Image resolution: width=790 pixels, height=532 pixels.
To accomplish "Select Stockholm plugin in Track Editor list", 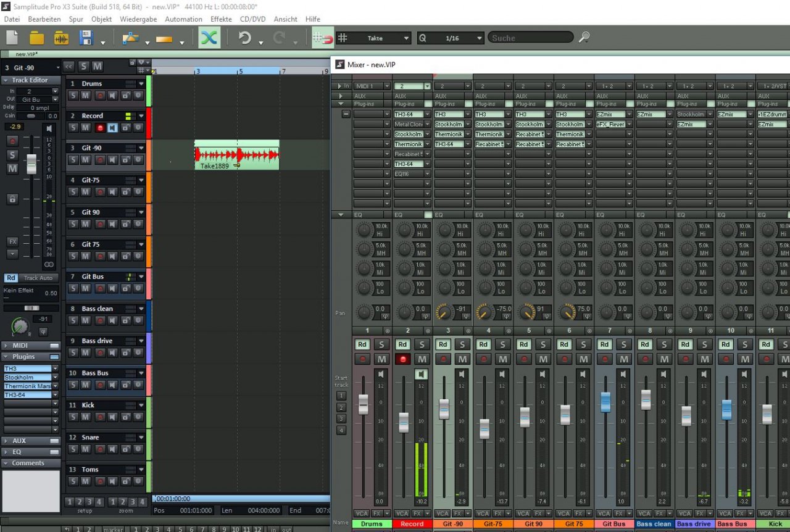I will pyautogui.click(x=27, y=377).
